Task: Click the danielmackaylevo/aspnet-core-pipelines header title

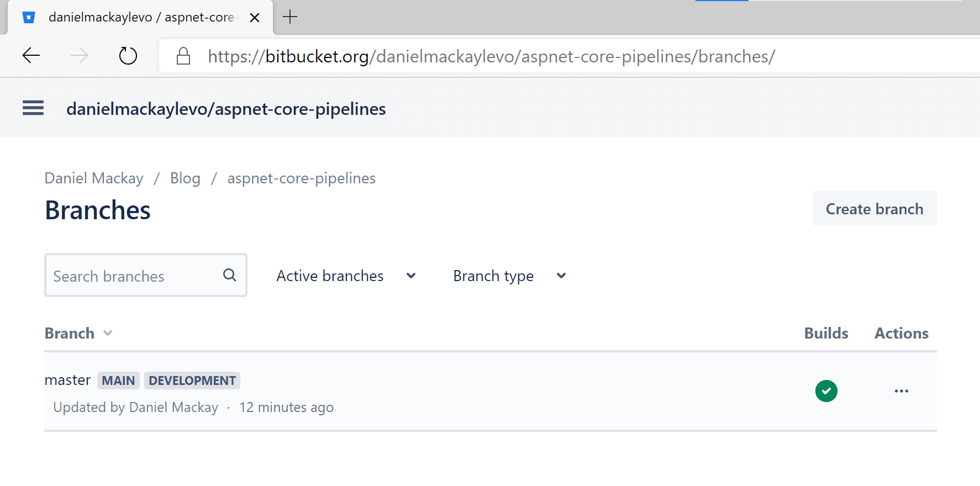Action: pyautogui.click(x=226, y=109)
